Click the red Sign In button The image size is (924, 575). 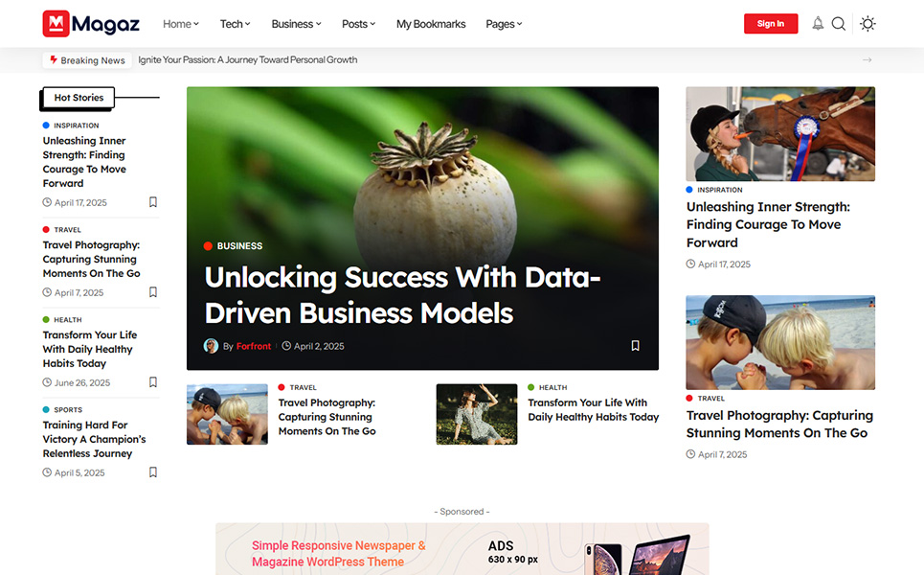pyautogui.click(x=771, y=24)
